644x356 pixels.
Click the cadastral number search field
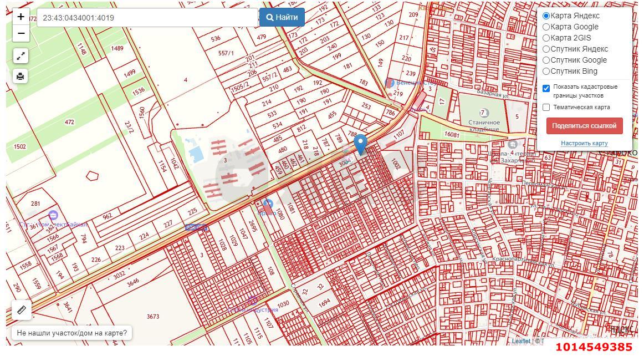pyautogui.click(x=147, y=18)
